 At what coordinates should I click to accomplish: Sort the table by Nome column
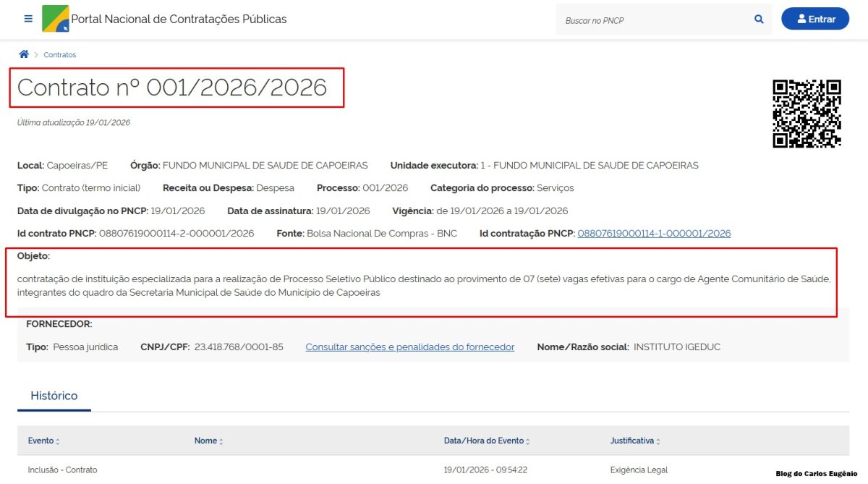(209, 441)
